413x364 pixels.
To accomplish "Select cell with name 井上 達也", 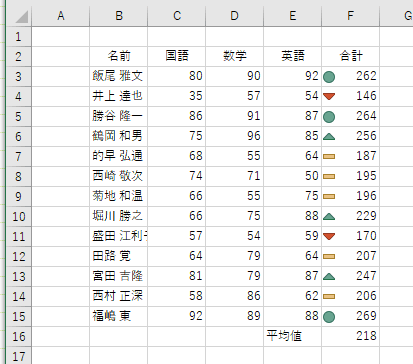I will click(119, 96).
